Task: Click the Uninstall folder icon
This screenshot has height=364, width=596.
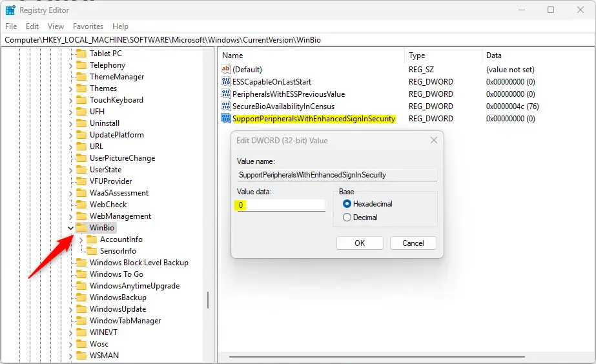Action: coord(81,123)
